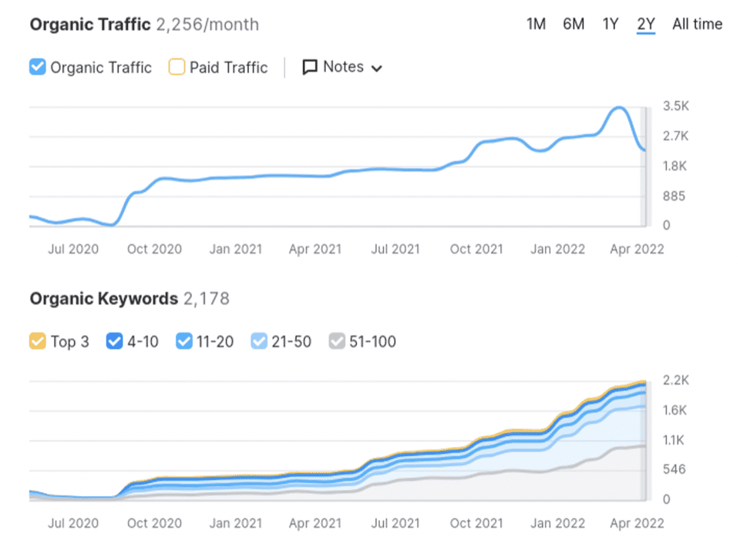The width and height of the screenshot is (740, 560).
Task: Click the 21-50 light blue checkmark
Action: tap(260, 341)
